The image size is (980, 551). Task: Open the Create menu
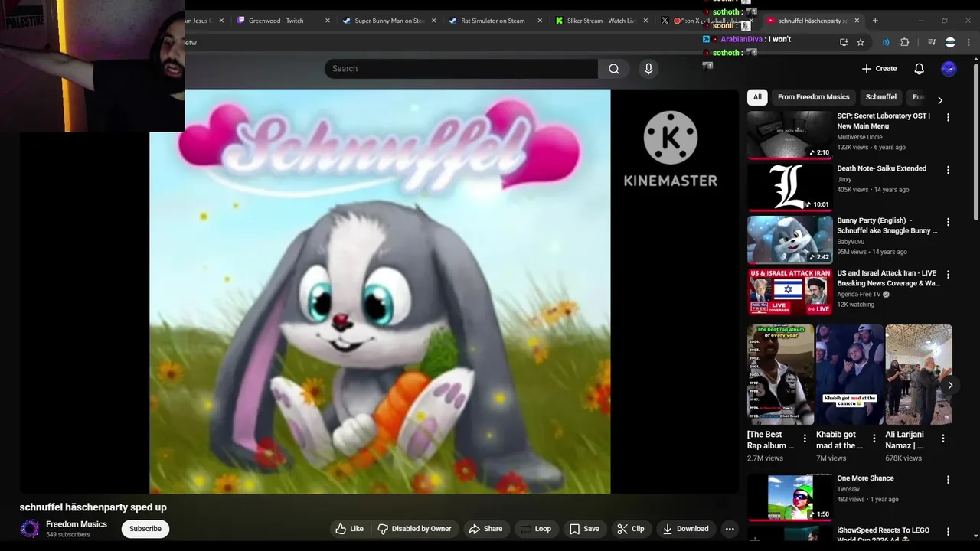879,69
